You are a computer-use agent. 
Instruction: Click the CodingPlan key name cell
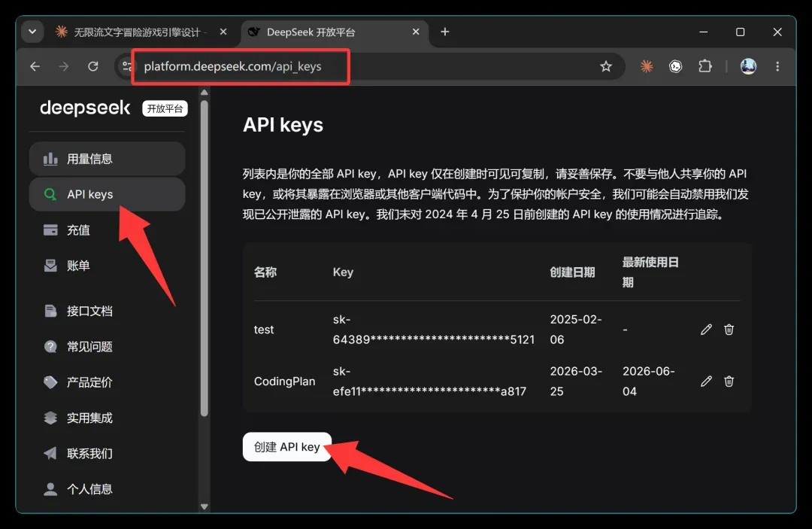pyautogui.click(x=284, y=382)
